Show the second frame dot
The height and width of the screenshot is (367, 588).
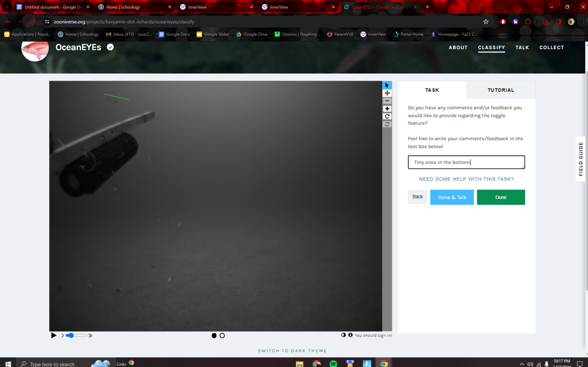pyautogui.click(x=222, y=336)
